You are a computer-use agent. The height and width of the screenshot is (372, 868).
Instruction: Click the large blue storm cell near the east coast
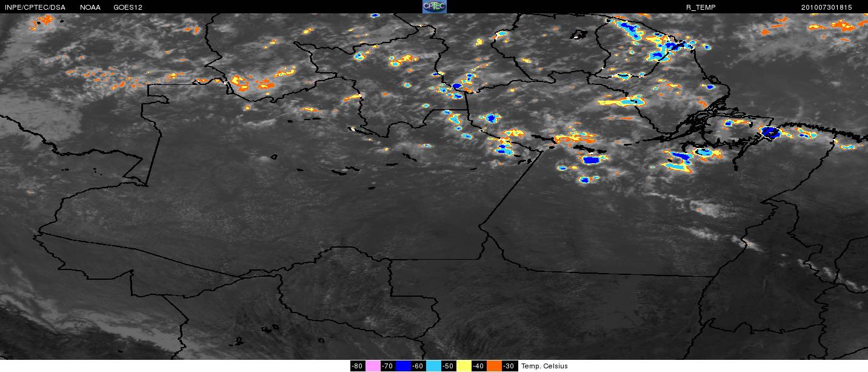click(x=770, y=132)
